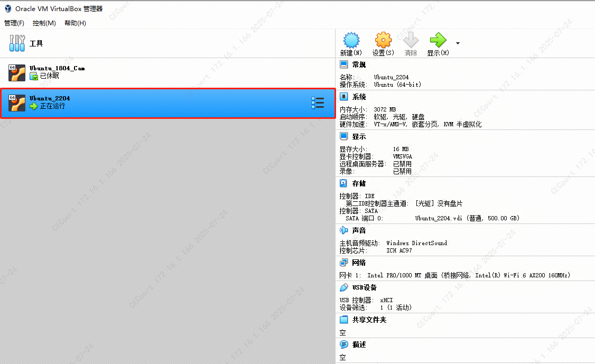Click the xHCI USB controller value

click(386, 300)
